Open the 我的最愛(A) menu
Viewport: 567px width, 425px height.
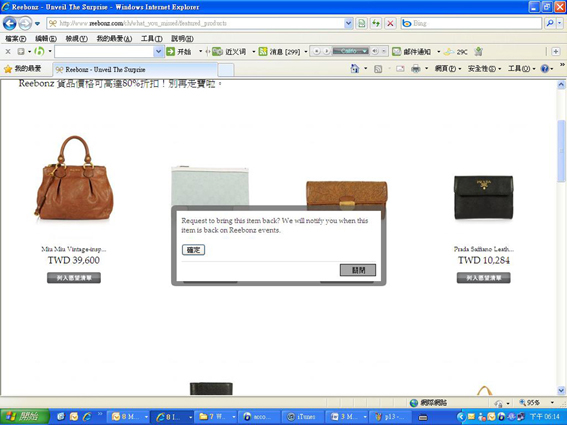pyautogui.click(x=114, y=38)
